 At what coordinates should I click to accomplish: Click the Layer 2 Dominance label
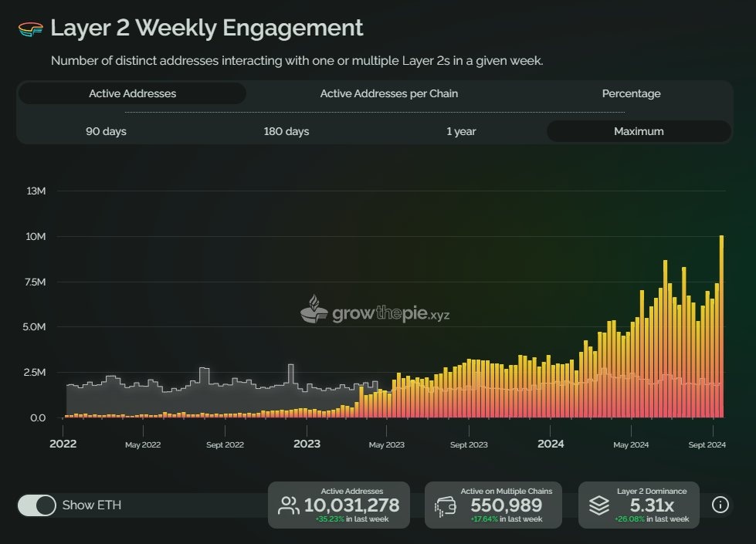pos(652,491)
